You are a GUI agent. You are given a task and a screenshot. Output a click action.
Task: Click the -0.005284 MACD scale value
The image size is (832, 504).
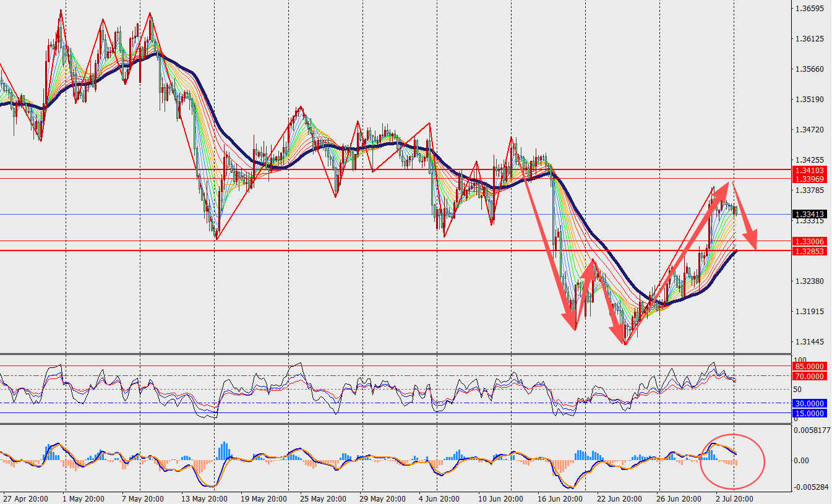(x=813, y=487)
